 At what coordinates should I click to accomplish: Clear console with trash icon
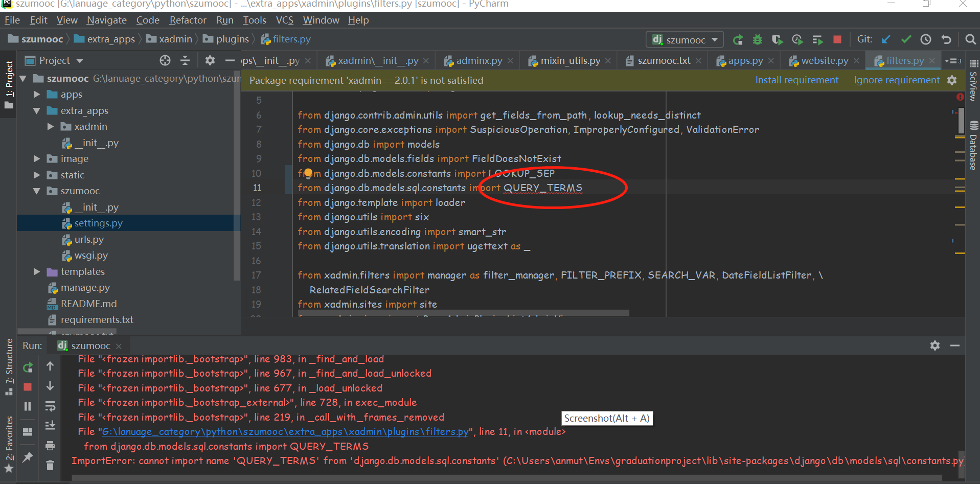tap(50, 465)
